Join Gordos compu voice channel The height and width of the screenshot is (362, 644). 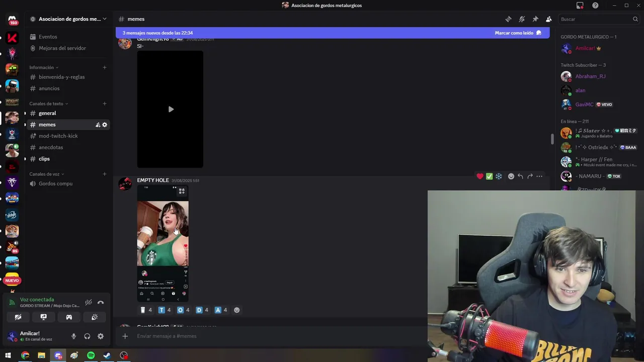[x=55, y=184]
